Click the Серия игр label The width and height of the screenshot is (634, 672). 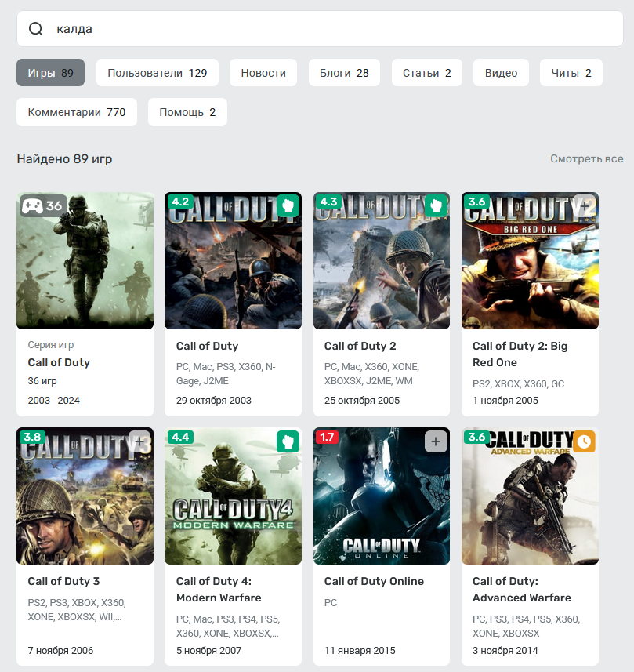pyautogui.click(x=51, y=344)
